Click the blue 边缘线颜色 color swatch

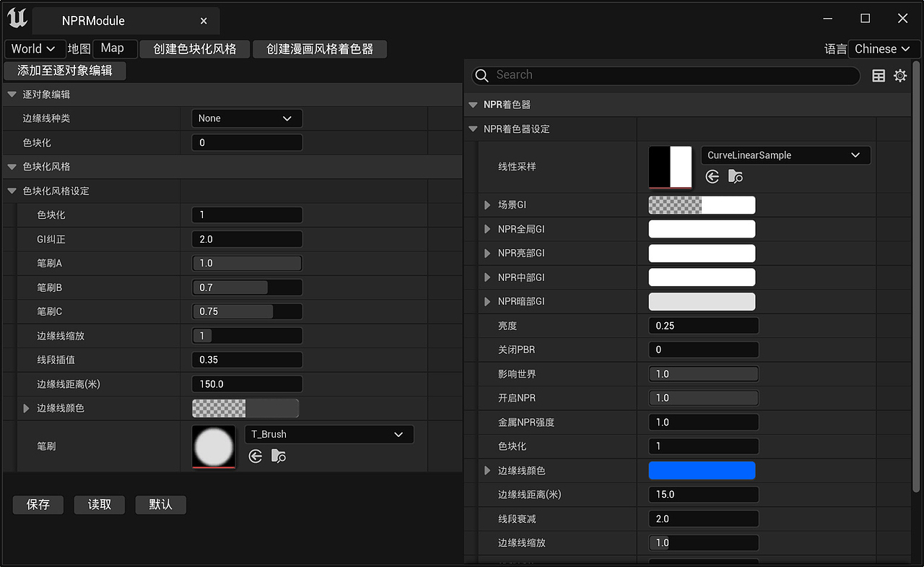[x=702, y=470]
